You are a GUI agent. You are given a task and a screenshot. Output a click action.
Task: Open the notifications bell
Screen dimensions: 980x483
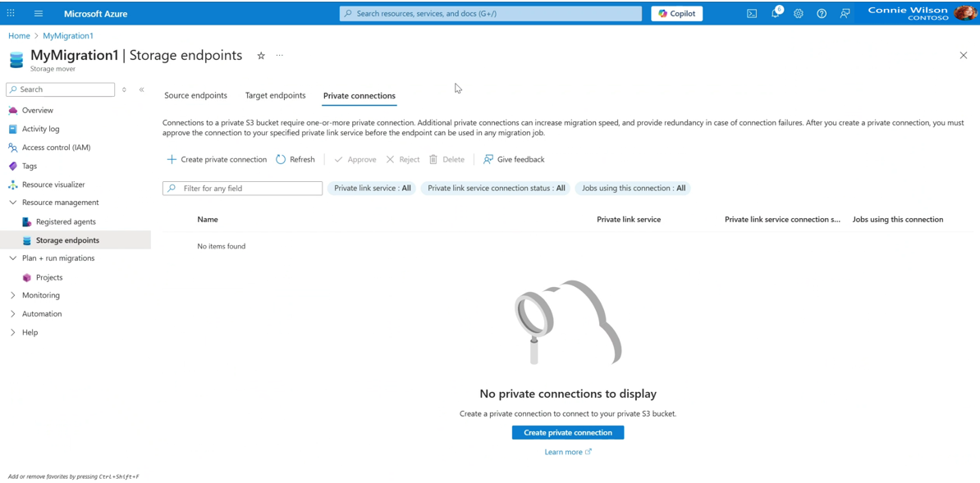point(776,13)
